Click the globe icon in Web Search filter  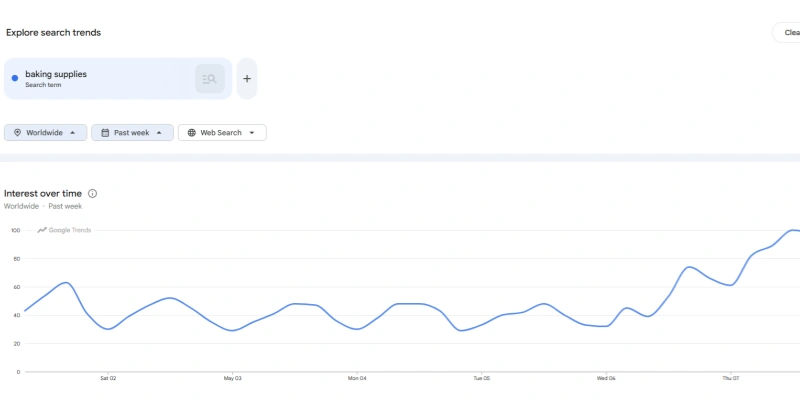192,133
